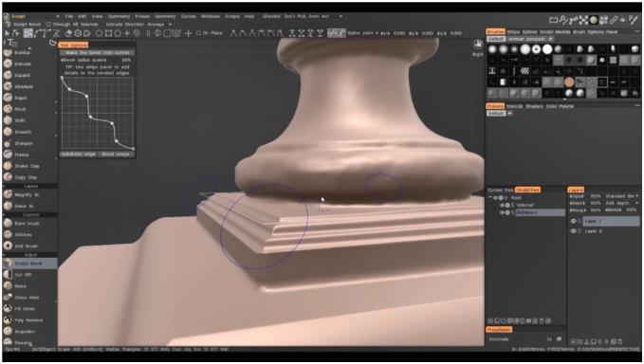Adjust the layer Depth slider

585,203
